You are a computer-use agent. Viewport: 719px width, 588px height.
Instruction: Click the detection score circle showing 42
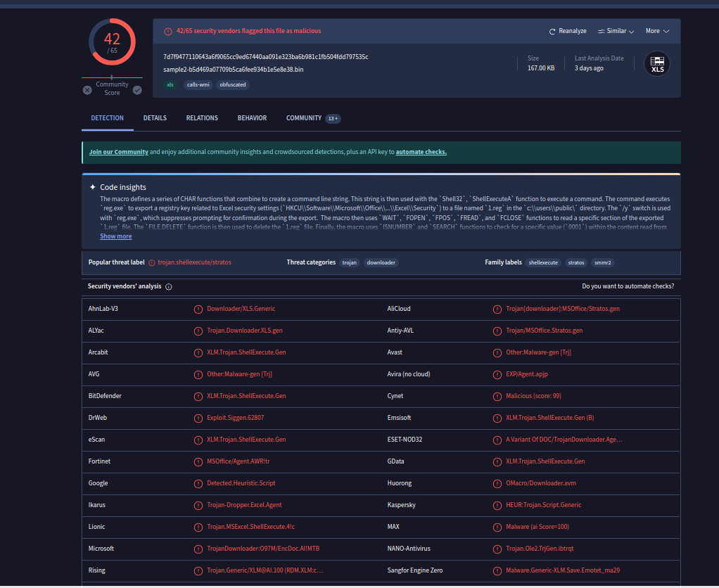click(x=112, y=42)
